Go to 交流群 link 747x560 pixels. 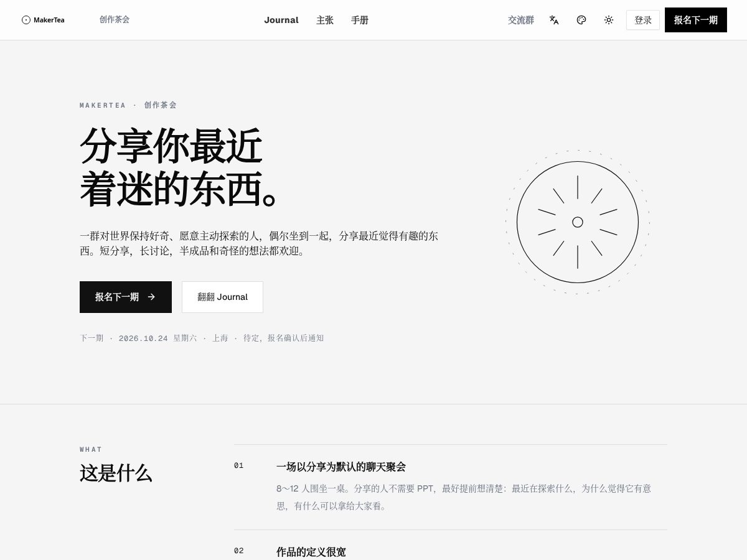coord(521,20)
